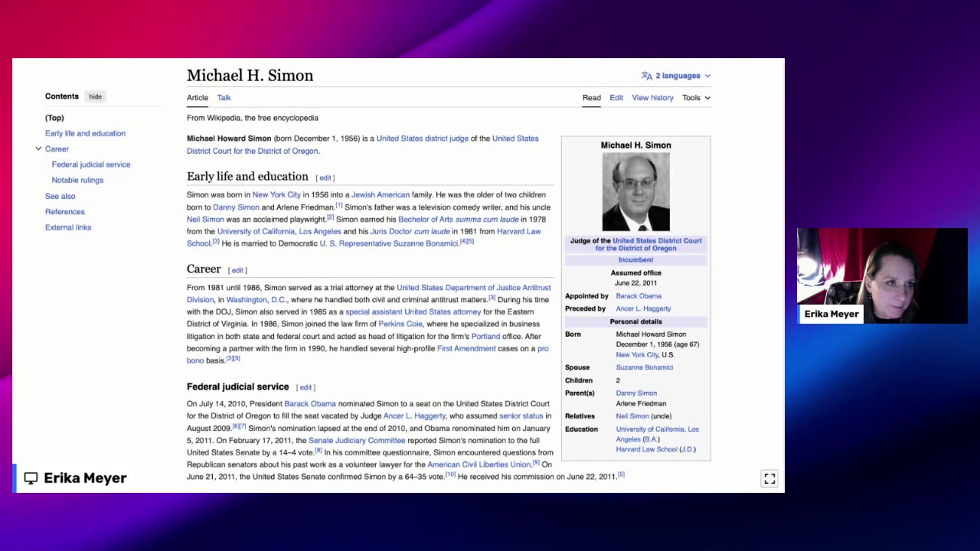Click Danny Simon in infobox Parent(s) row
Screen dimensions: 980x551
click(x=636, y=393)
